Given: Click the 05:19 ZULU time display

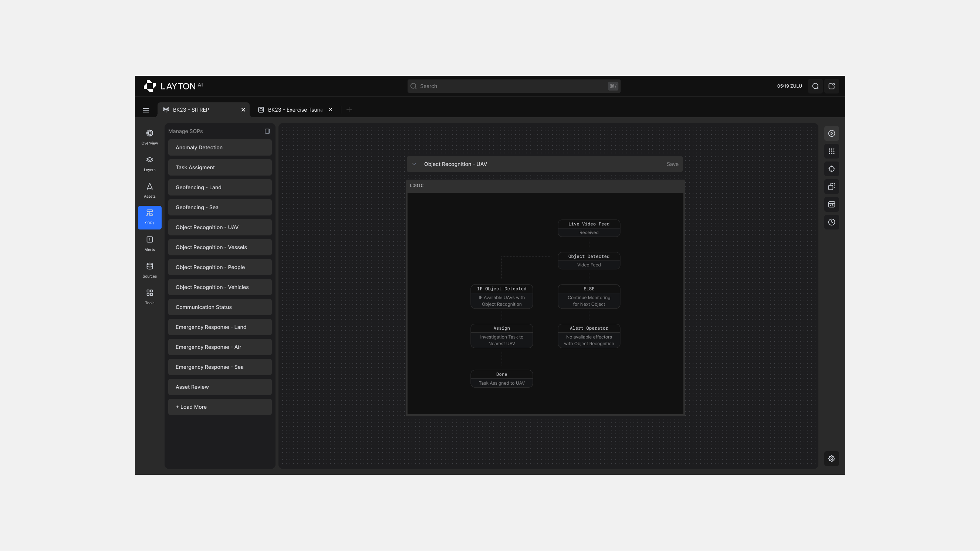Looking at the screenshot, I should click(x=790, y=86).
